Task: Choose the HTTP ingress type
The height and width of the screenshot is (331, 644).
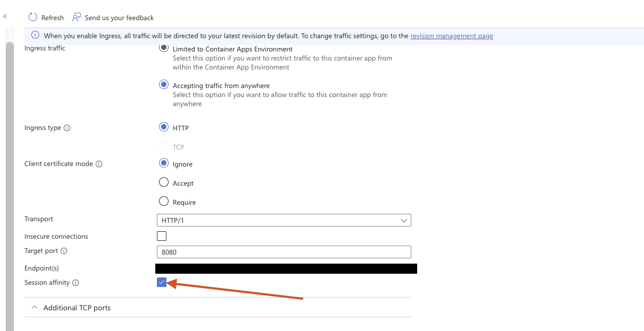Action: (164, 127)
